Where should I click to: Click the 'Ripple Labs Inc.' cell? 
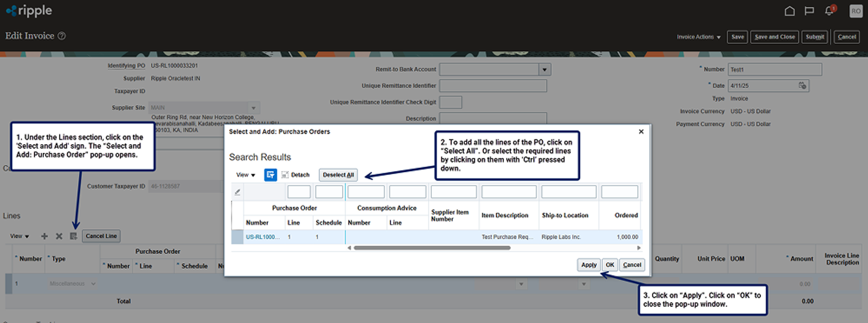click(561, 237)
